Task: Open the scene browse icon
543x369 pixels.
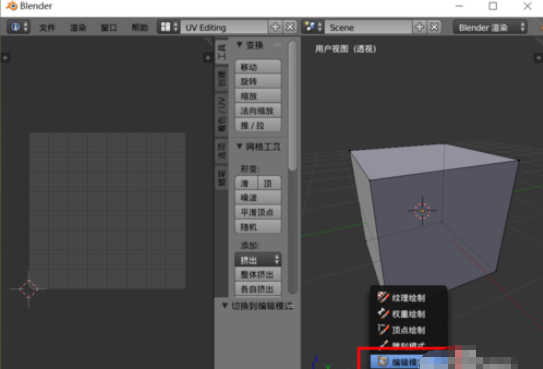Action: (313, 27)
